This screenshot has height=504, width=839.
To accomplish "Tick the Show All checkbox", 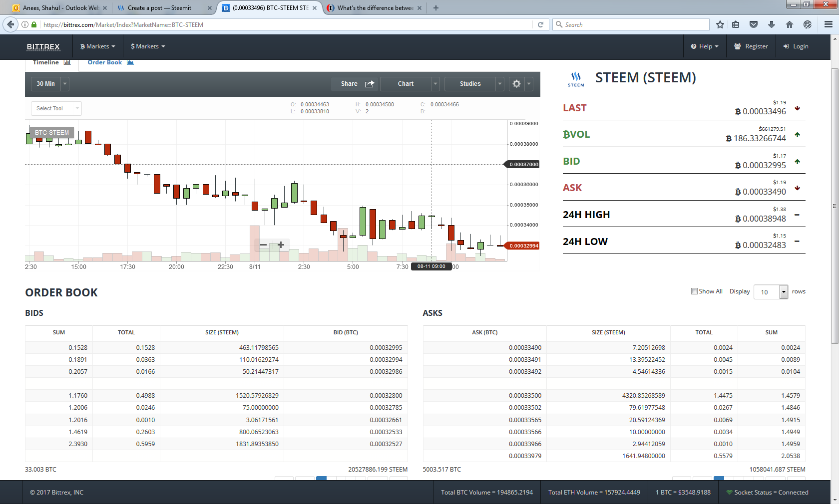I will click(x=694, y=291).
